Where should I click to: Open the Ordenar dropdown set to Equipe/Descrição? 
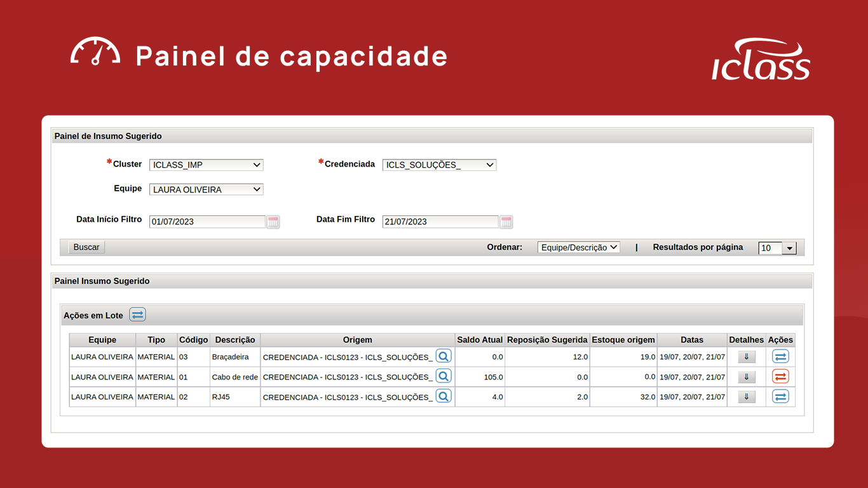pyautogui.click(x=578, y=247)
